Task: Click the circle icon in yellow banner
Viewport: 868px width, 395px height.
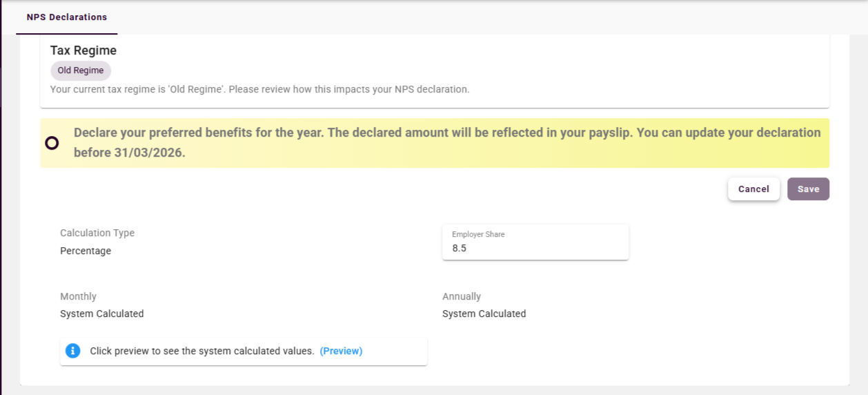Action: tap(52, 143)
